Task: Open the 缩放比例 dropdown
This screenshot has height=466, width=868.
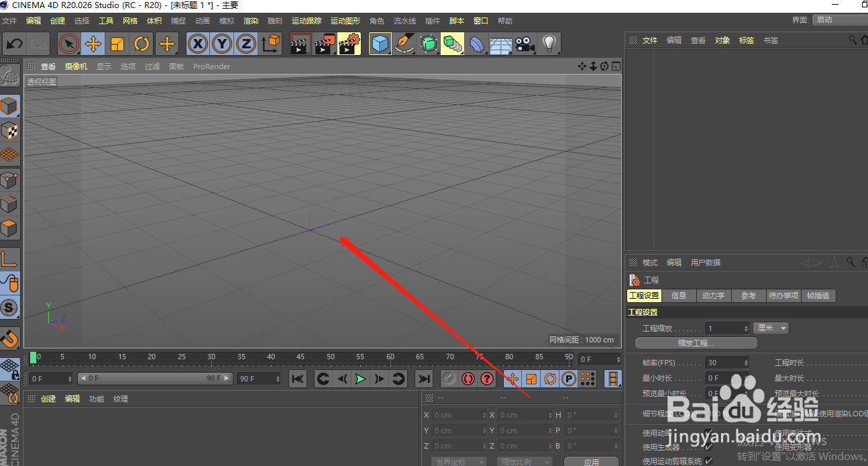Action: (x=525, y=462)
